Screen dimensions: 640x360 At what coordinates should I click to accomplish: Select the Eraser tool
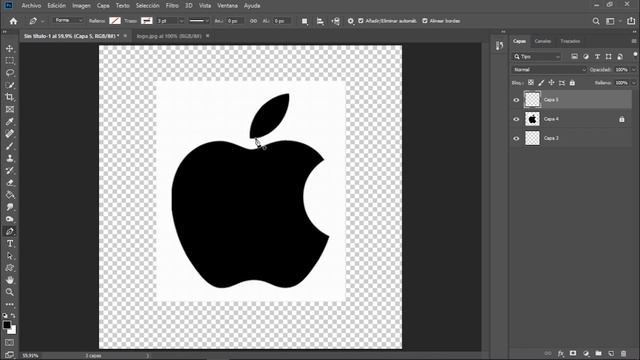click(10, 183)
